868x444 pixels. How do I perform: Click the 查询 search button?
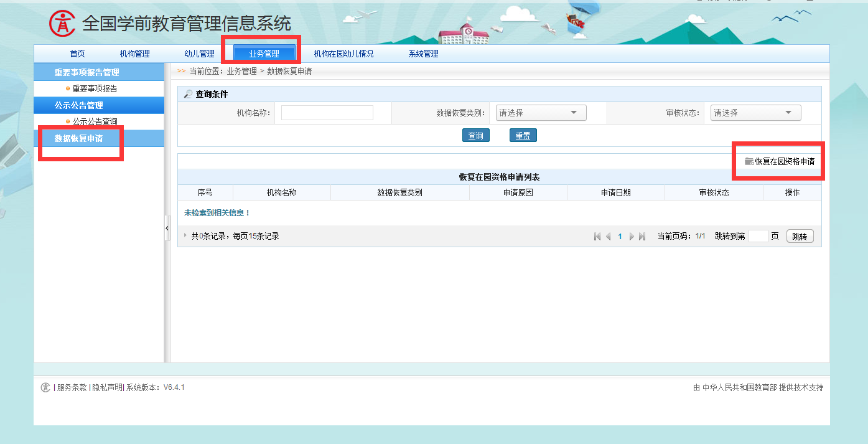pyautogui.click(x=475, y=135)
